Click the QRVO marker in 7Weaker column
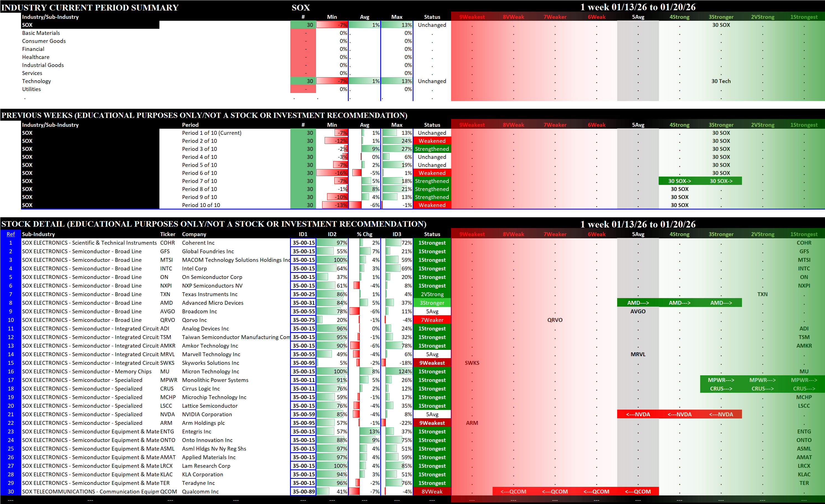The width and height of the screenshot is (825, 504). [554, 320]
